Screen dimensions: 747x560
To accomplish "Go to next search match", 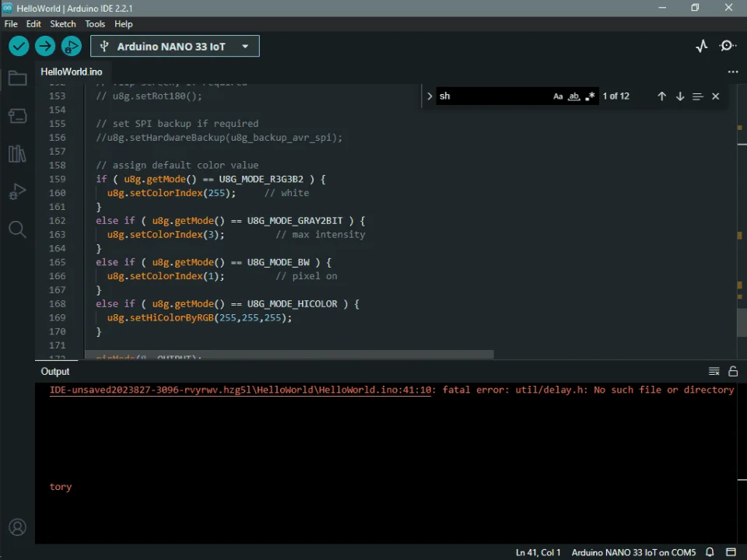I will 680,96.
